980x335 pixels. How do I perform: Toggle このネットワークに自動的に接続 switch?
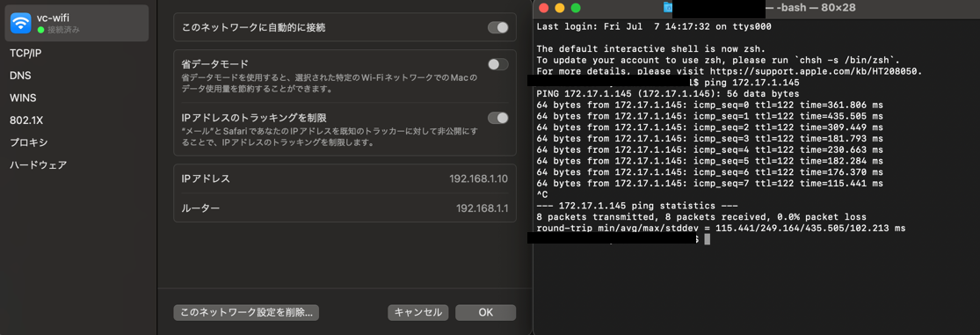498,27
